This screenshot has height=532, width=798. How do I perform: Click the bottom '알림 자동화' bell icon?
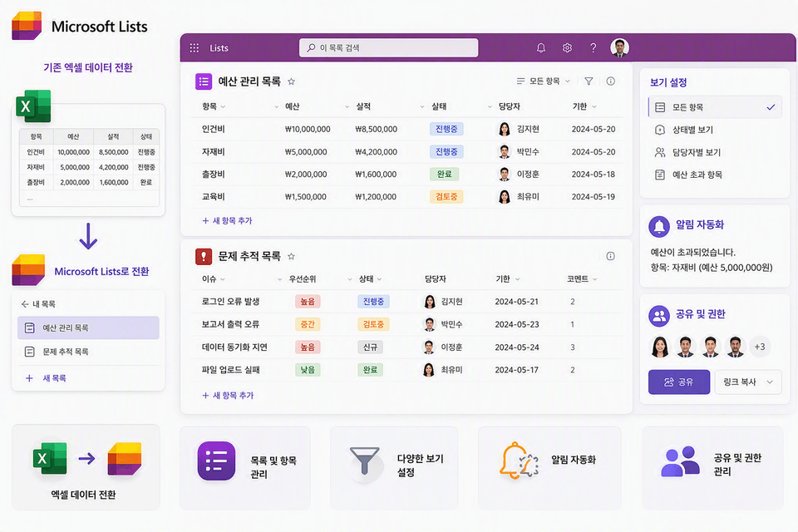(x=519, y=461)
